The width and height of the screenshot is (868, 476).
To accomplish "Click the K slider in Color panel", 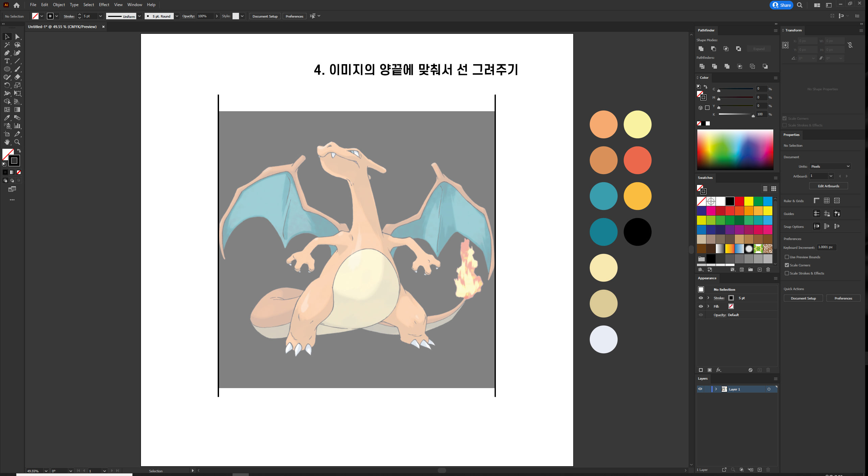I will pyautogui.click(x=736, y=114).
